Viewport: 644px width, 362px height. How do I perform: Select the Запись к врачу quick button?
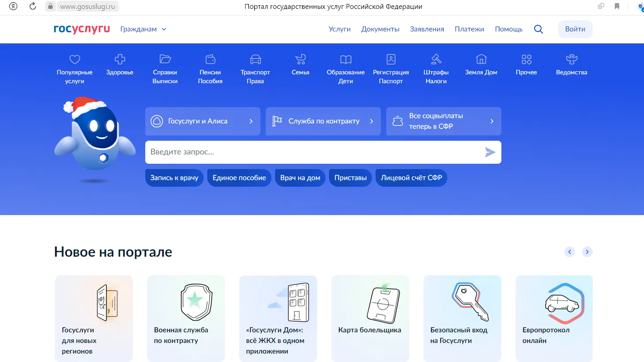click(174, 178)
